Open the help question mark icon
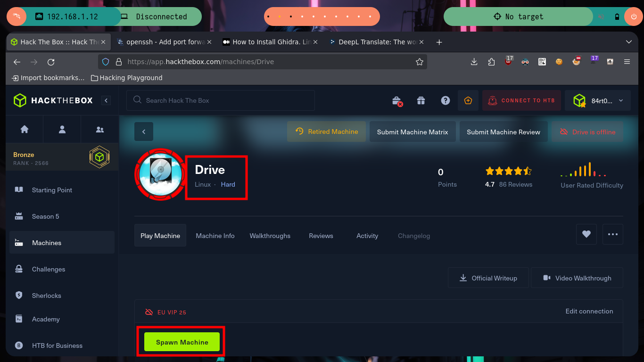 446,100
